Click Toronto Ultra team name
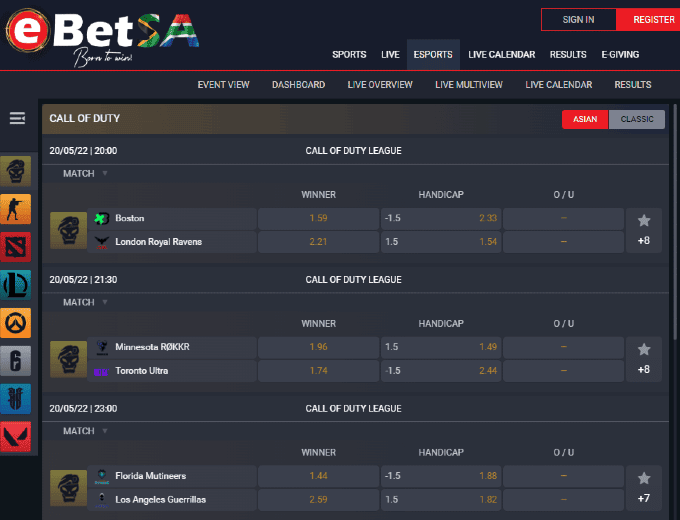Image resolution: width=680 pixels, height=520 pixels. tap(141, 371)
